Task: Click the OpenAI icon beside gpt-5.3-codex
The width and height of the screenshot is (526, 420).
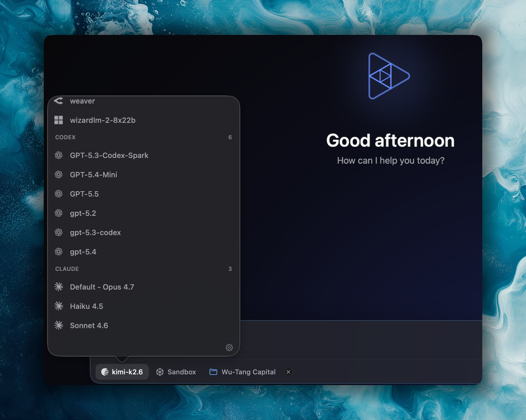Action: click(x=59, y=232)
